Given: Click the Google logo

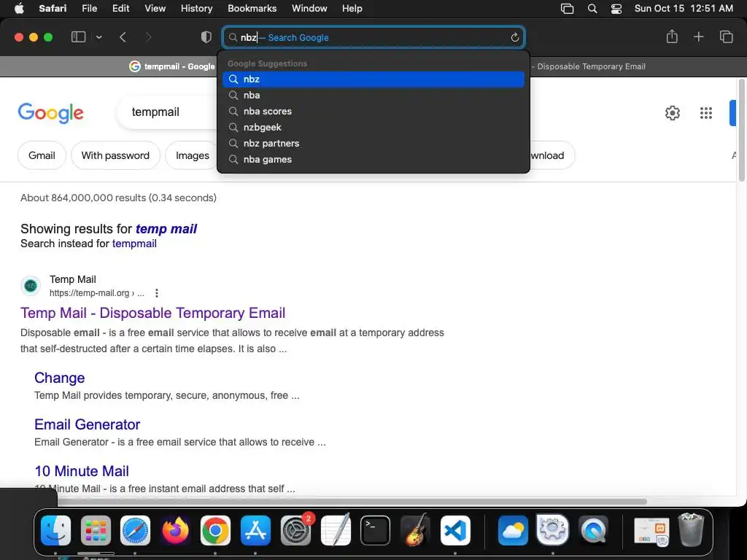Looking at the screenshot, I should point(50,113).
